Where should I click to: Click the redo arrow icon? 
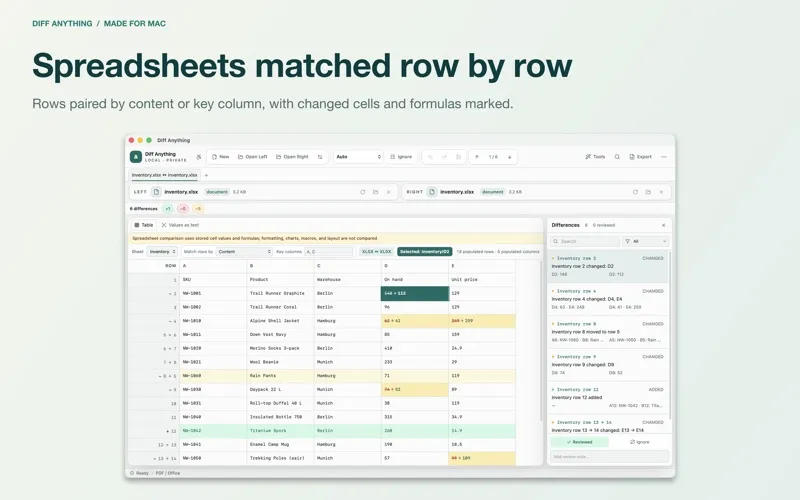pos(444,157)
